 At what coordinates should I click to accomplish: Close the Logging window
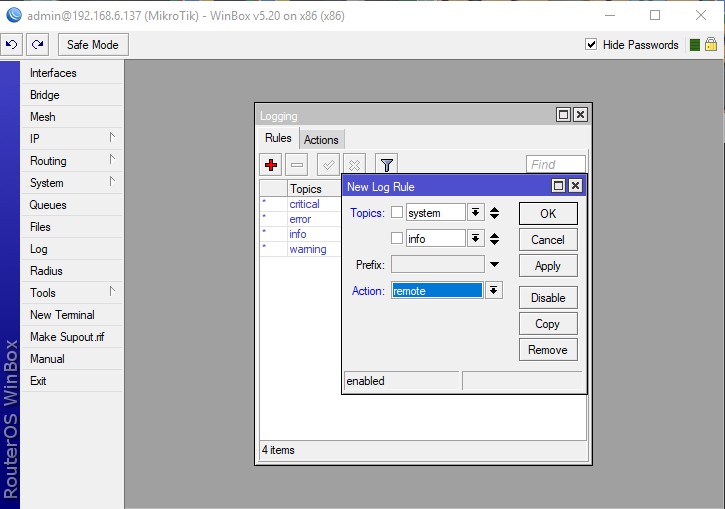tap(580, 115)
